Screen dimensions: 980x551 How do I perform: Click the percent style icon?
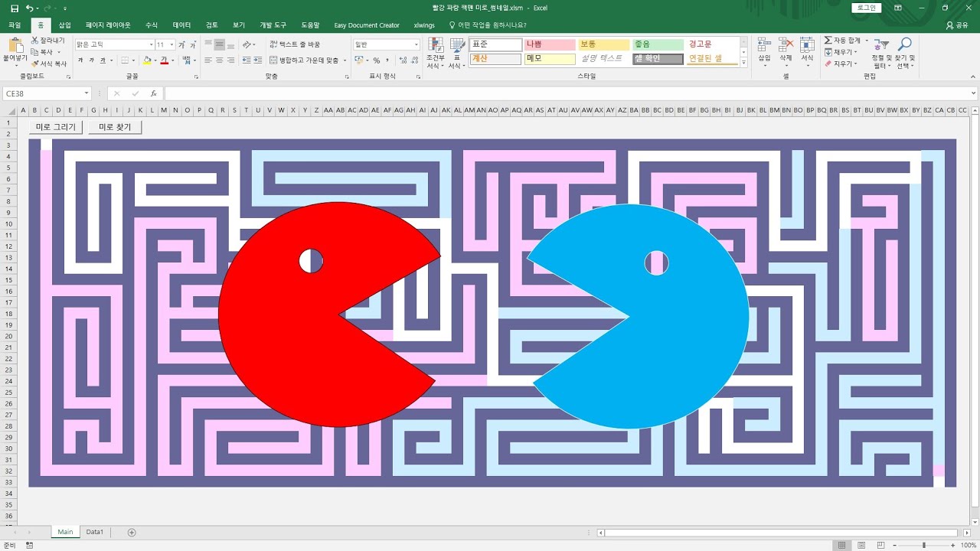(x=377, y=60)
